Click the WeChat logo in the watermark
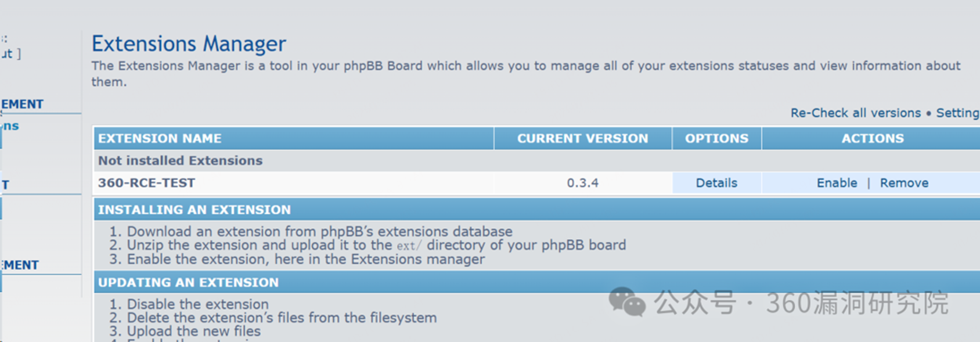This screenshot has width=980, height=342. click(627, 302)
